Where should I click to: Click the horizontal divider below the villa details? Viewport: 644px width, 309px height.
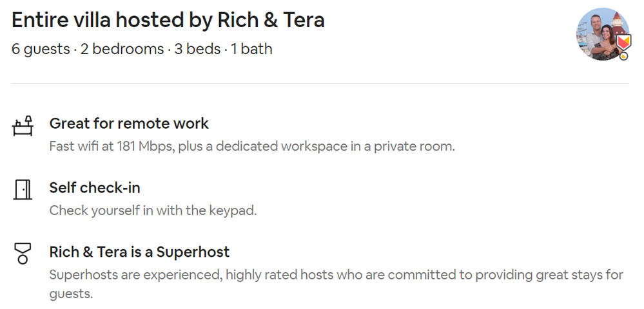point(320,84)
